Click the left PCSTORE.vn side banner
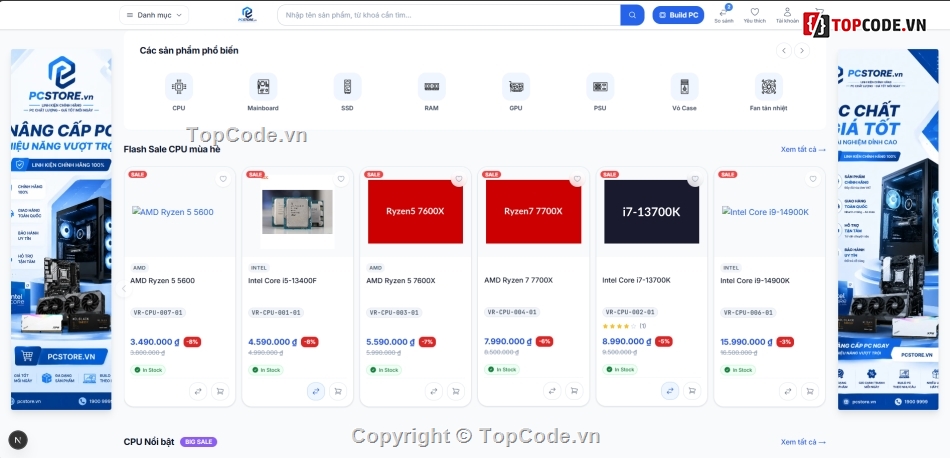The width and height of the screenshot is (950, 458). click(x=61, y=229)
